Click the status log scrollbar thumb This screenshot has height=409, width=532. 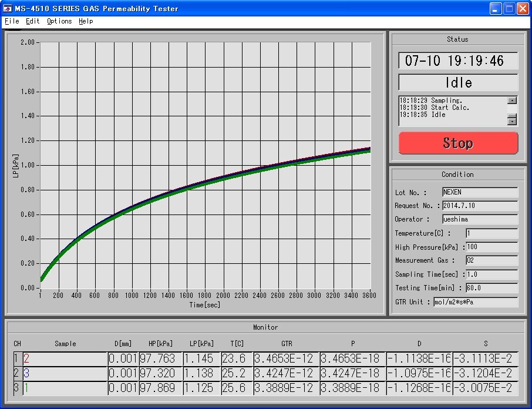512,115
